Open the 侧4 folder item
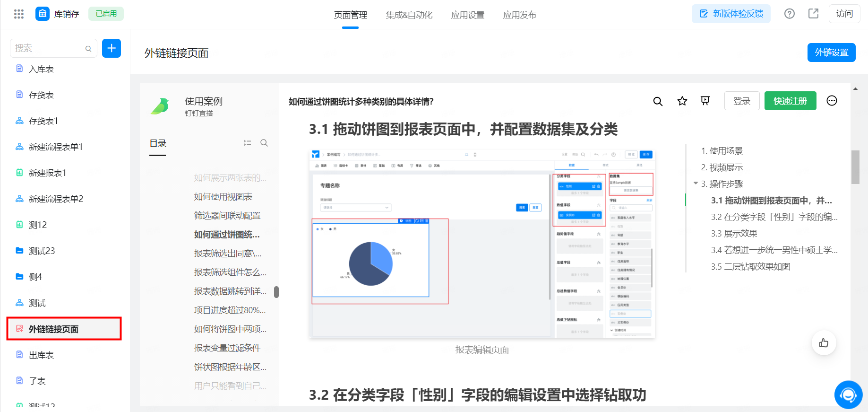868x412 pixels. 35,277
